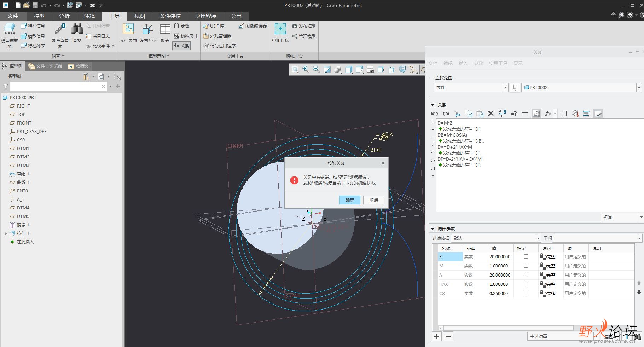This screenshot has height=347, width=644.
Task: Toggle the 指定 checkbox for parameter M
Action: [526, 266]
